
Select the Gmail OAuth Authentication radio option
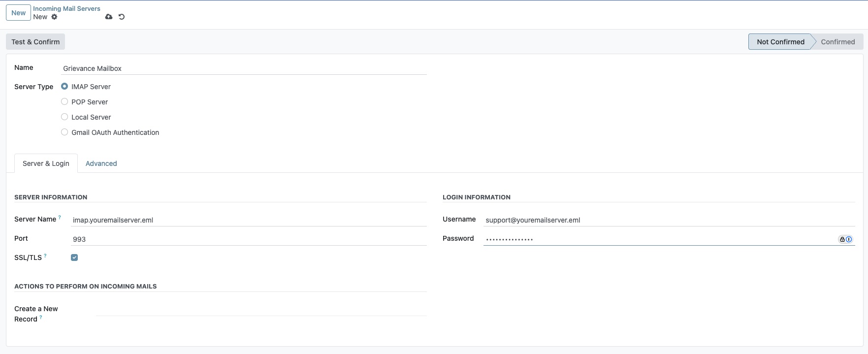pos(64,132)
